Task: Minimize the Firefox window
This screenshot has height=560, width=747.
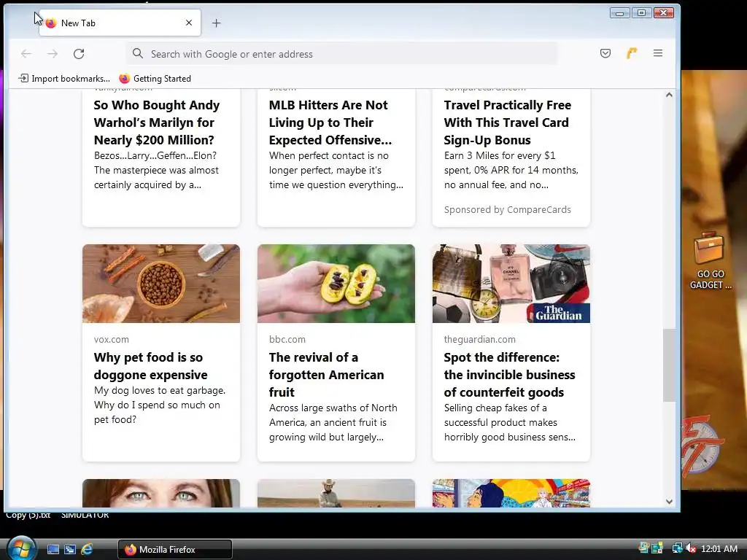Action: click(619, 13)
